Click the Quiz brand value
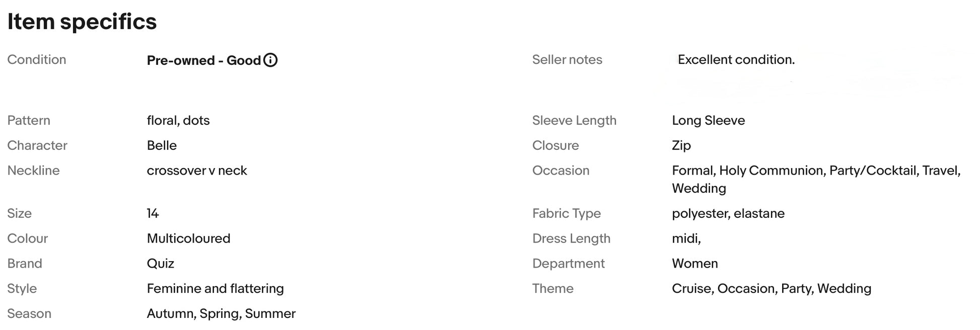Image resolution: width=980 pixels, height=330 pixels. tap(161, 264)
